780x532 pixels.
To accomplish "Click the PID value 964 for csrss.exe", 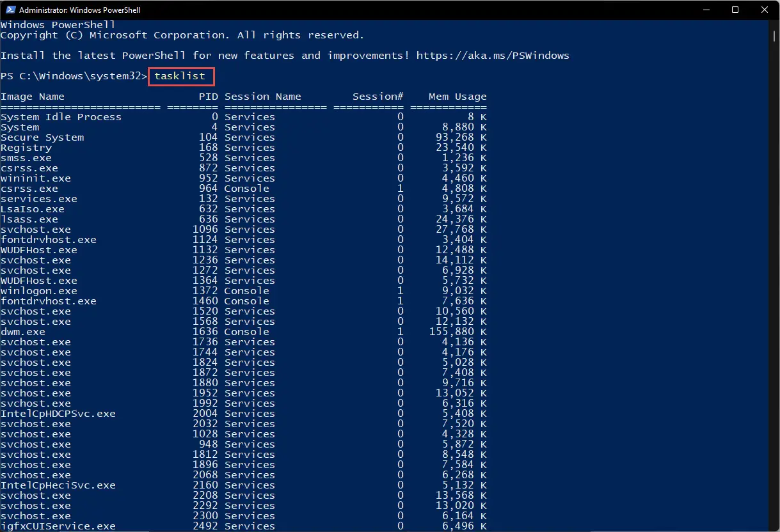I will (209, 189).
